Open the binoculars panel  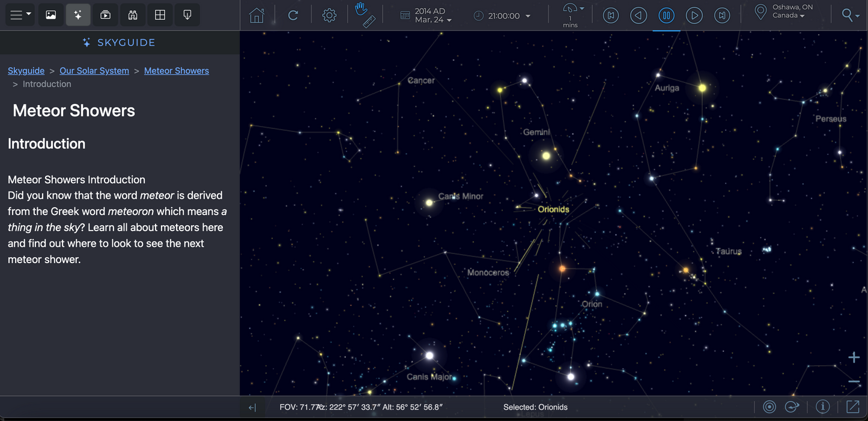coord(133,15)
